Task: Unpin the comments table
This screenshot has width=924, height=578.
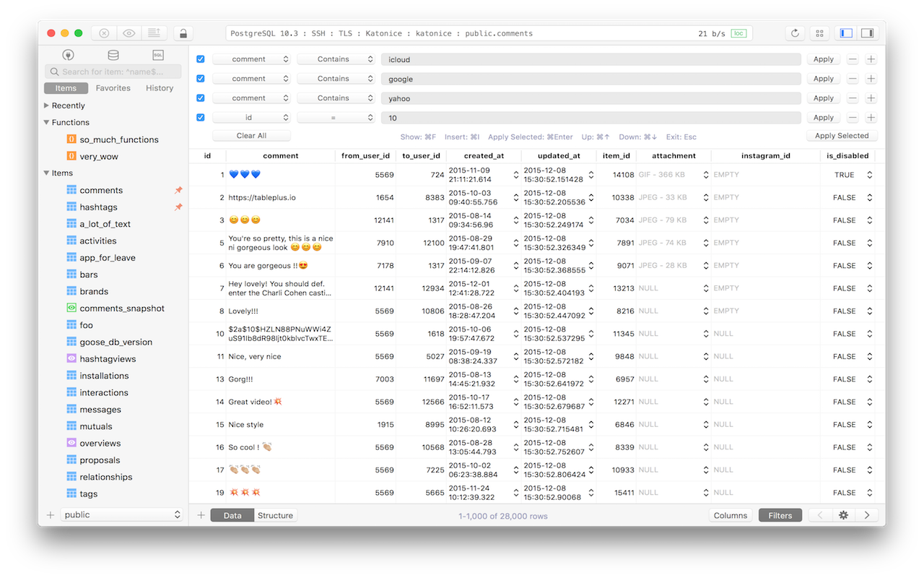Action: [178, 190]
